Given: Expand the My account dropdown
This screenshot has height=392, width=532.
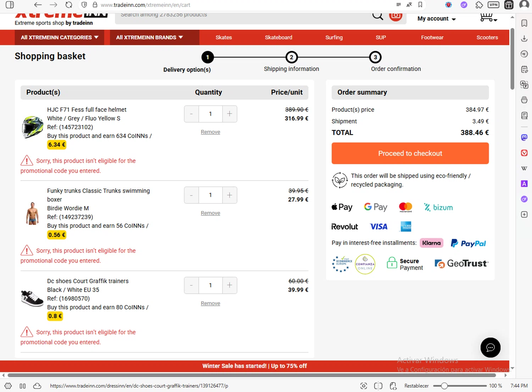Looking at the screenshot, I should point(437,19).
